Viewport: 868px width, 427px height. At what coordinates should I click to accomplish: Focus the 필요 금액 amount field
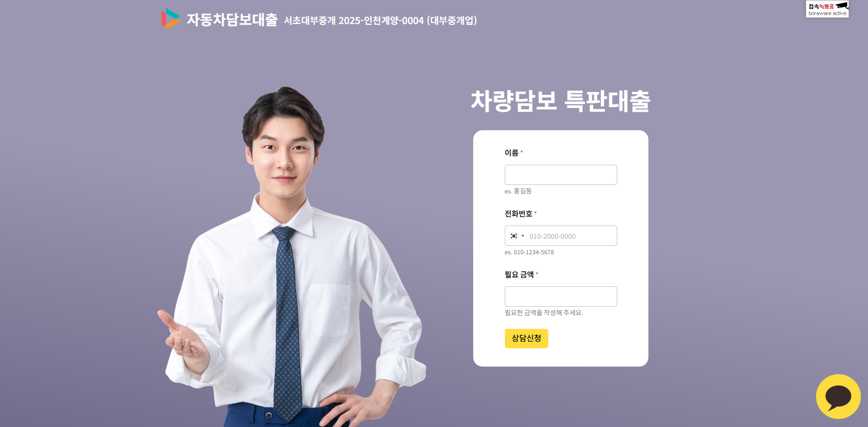click(x=561, y=296)
